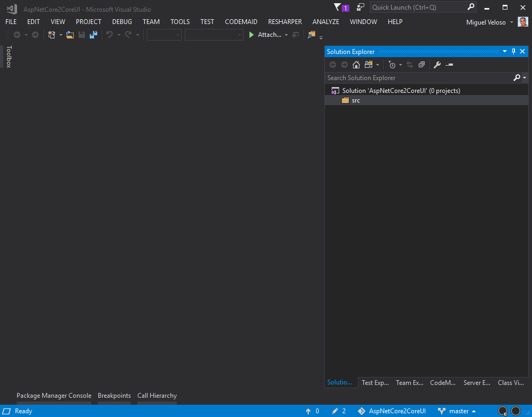
Task: Open Package Manager Console tab
Action: (x=54, y=396)
